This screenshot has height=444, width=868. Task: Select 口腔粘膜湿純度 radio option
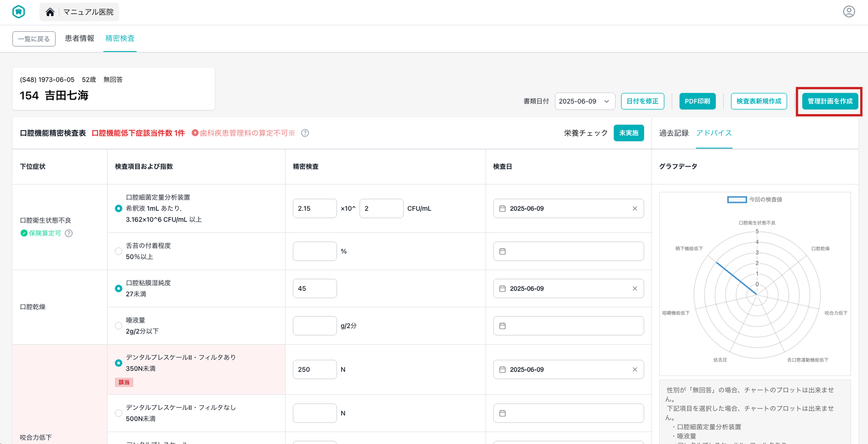(x=119, y=289)
